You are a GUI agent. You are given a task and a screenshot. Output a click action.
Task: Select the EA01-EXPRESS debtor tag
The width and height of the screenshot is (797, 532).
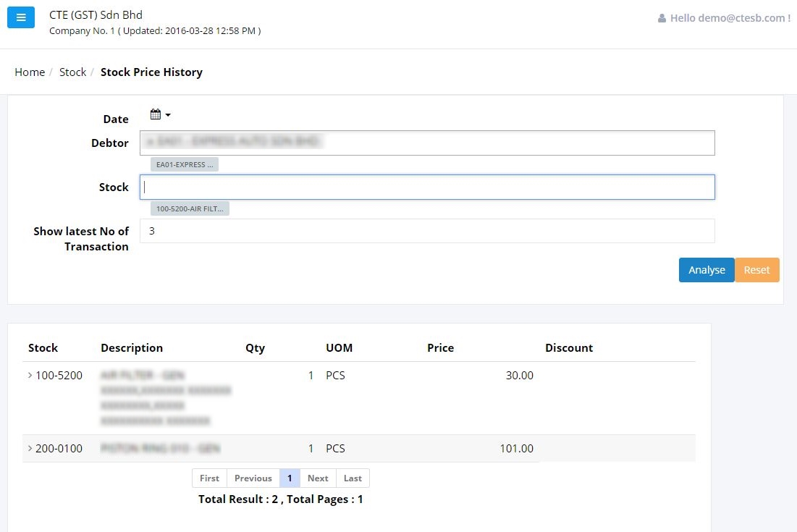click(x=185, y=164)
